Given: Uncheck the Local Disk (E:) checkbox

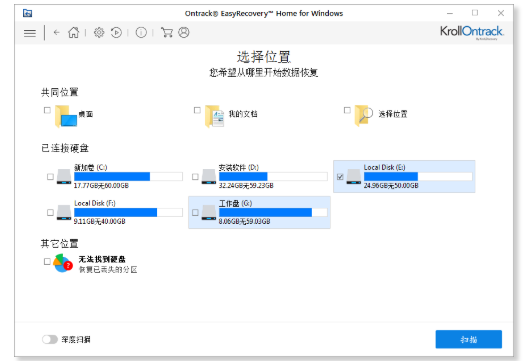Looking at the screenshot, I should point(340,176).
